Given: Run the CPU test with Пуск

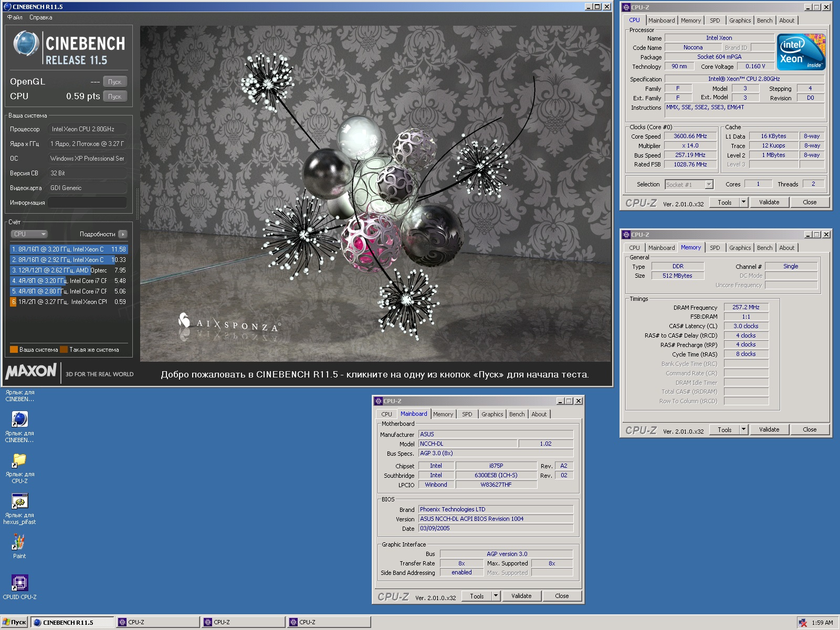Looking at the screenshot, I should pos(115,97).
